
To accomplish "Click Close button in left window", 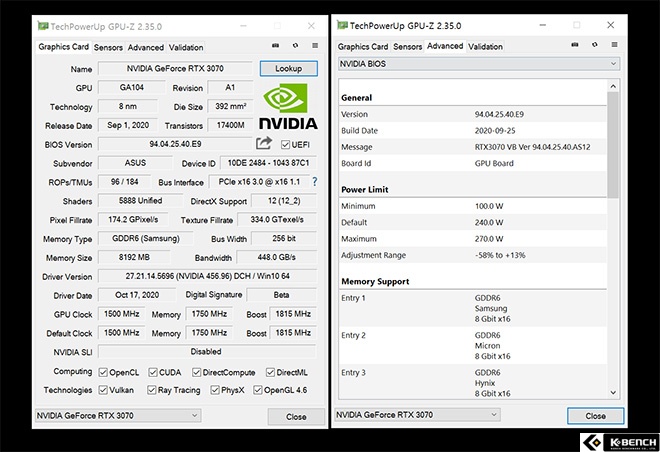I will [296, 417].
